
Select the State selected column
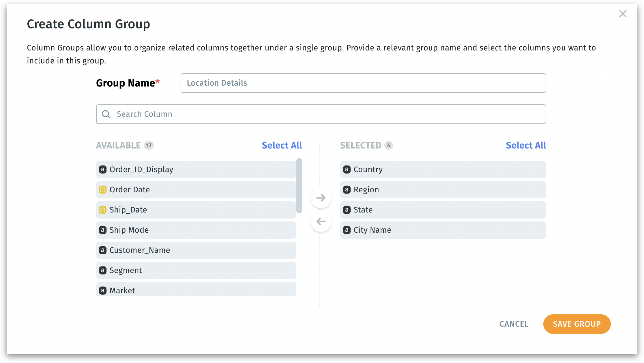(443, 210)
